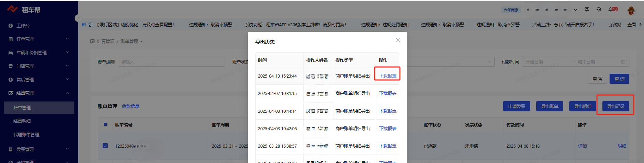Open customer service headset icon
This screenshot has width=644, height=163.
point(599,10)
